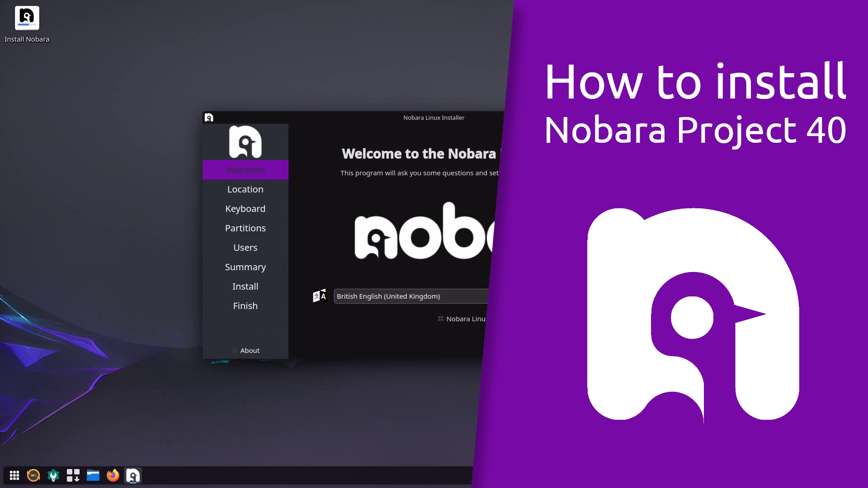The image size is (868, 488).
Task: Launch the system update taskbar icon
Action: (33, 475)
